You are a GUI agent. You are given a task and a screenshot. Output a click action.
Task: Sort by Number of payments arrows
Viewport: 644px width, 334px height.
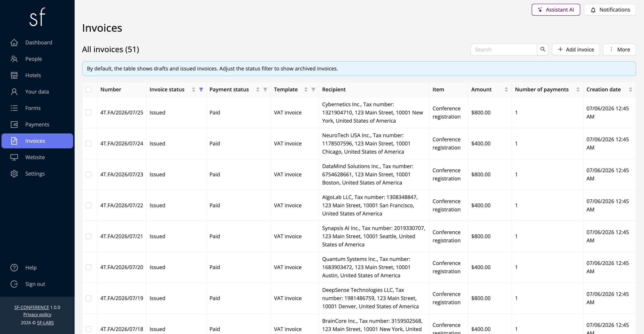(x=578, y=89)
